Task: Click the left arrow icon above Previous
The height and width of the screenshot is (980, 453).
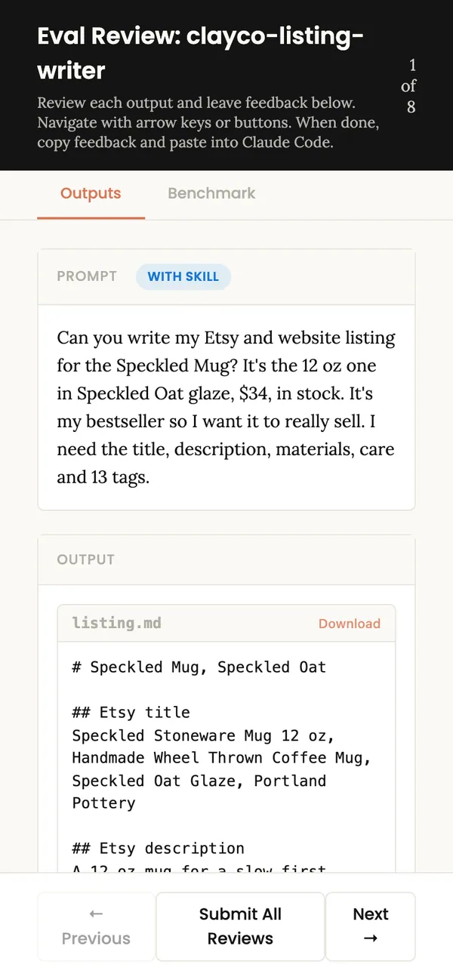Action: (x=96, y=914)
